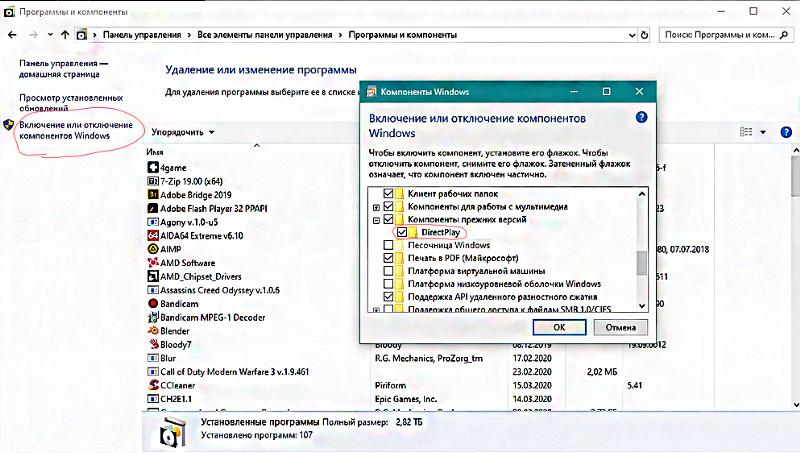Screen dimensions: 800x453
Task: Click the 'Отмена' button
Action: 620,327
